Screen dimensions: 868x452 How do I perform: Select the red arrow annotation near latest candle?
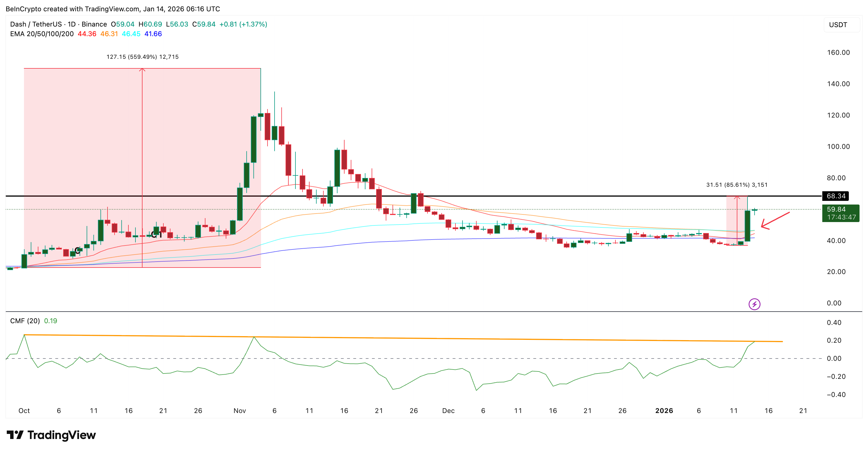point(775,221)
